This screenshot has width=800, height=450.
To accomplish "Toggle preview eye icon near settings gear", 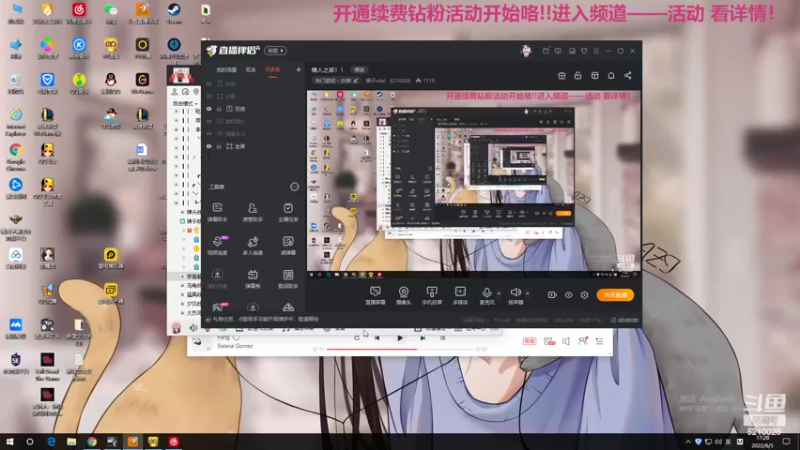I will pos(568,295).
